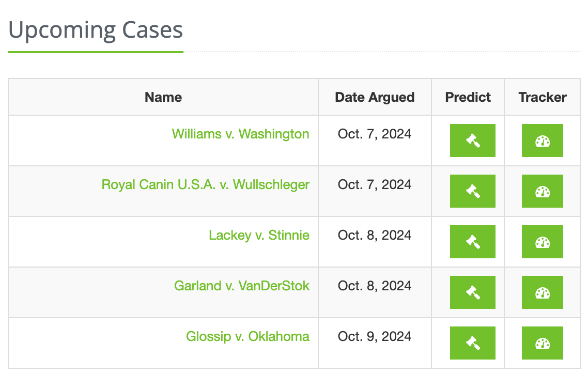
Task: Open the tracker gauge for Garland v. VanDerStok
Action: click(542, 292)
